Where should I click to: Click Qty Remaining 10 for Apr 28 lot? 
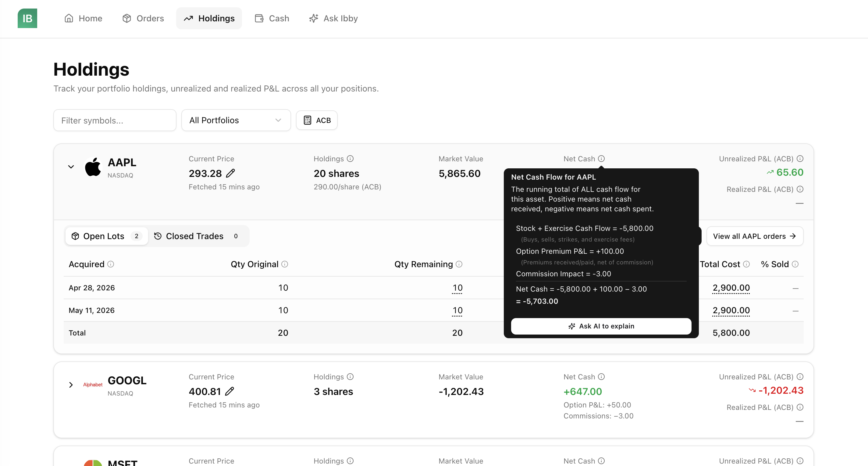[x=457, y=288]
